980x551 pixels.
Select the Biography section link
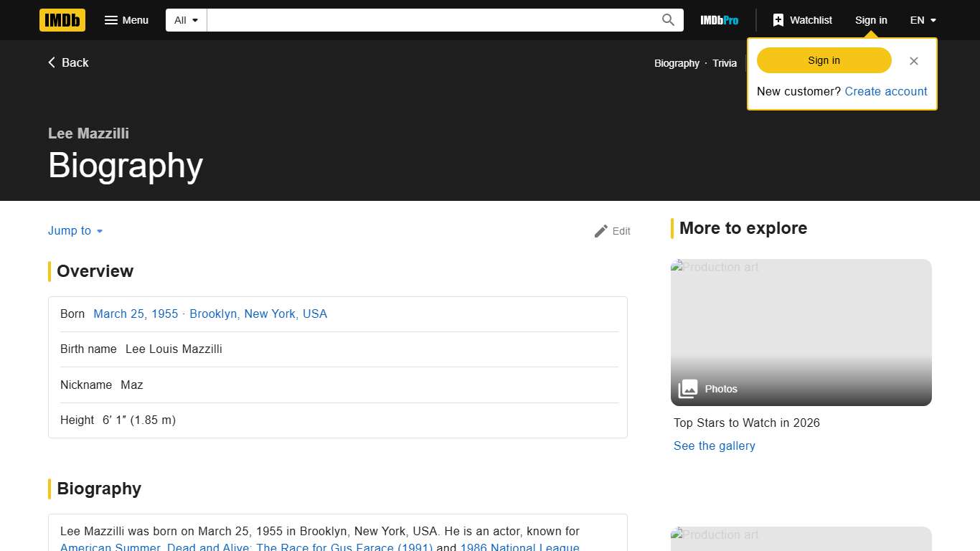(677, 63)
